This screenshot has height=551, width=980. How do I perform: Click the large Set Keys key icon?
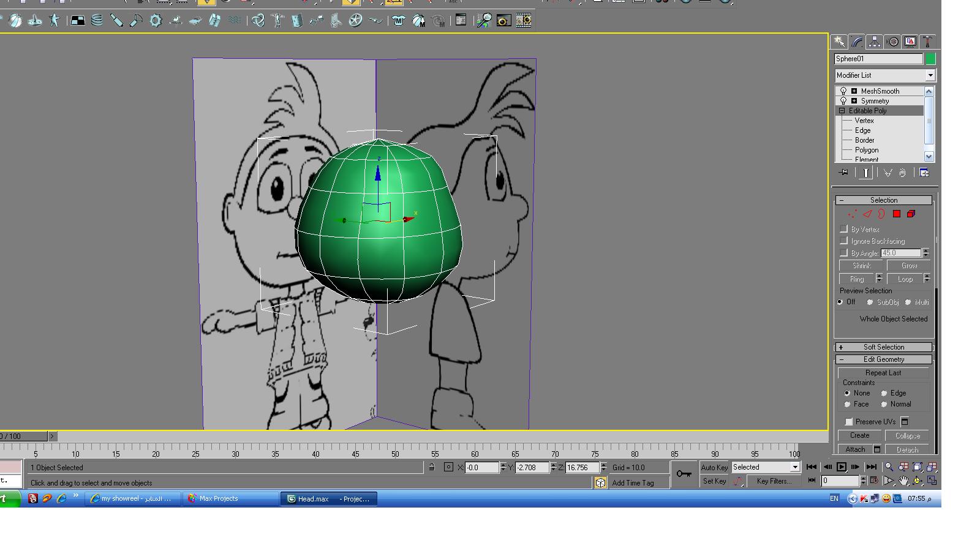click(x=684, y=474)
